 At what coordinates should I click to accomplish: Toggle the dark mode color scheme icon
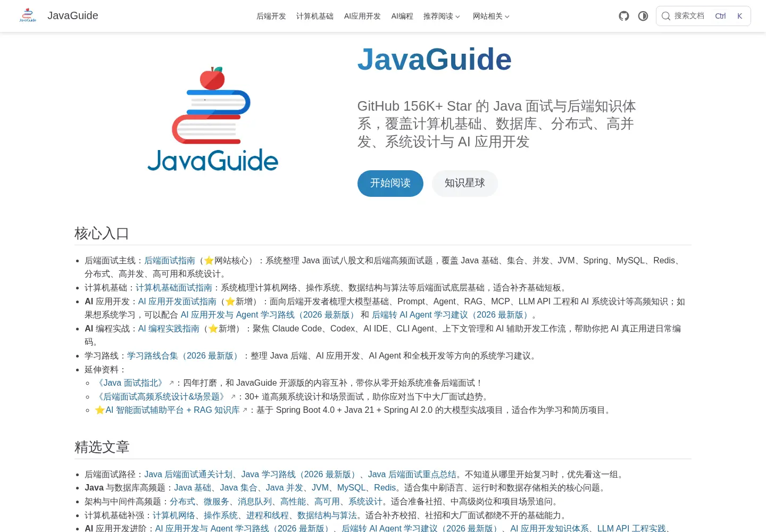click(x=643, y=16)
